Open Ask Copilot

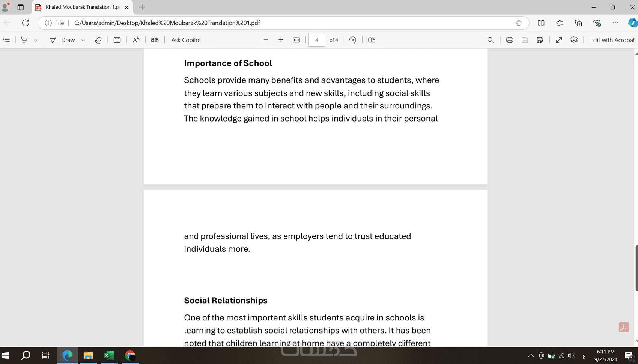[x=186, y=40]
